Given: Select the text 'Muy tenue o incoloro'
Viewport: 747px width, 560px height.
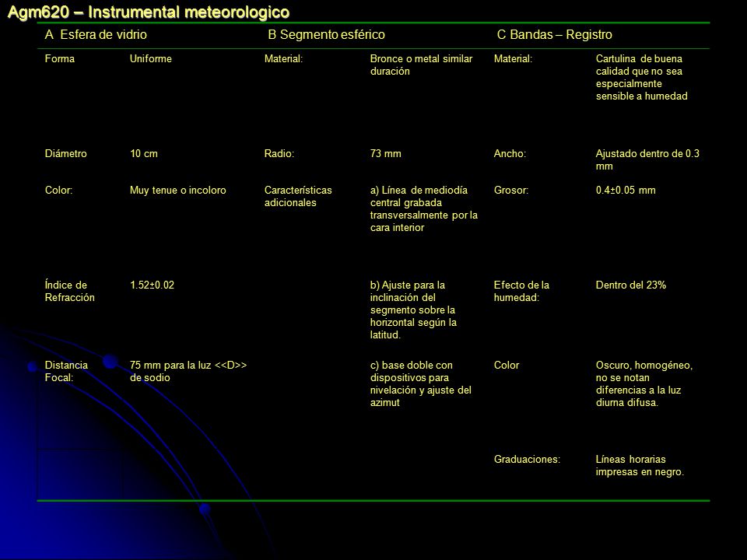Looking at the screenshot, I should [x=177, y=190].
